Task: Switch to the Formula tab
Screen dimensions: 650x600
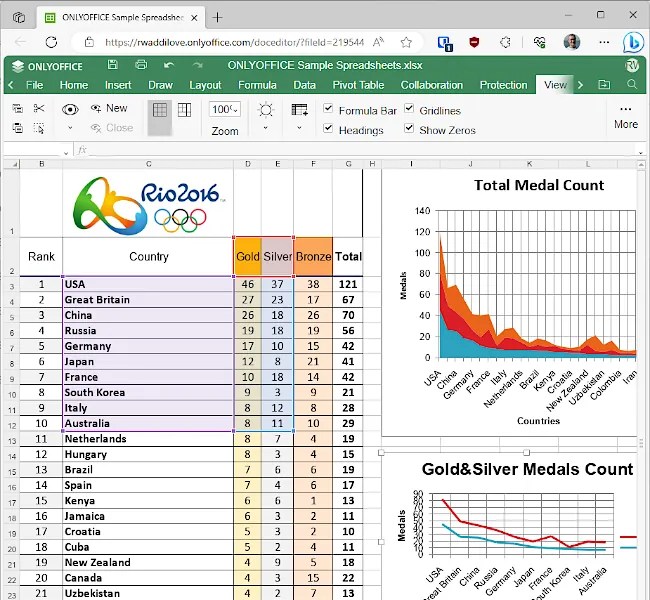Action: tap(257, 85)
